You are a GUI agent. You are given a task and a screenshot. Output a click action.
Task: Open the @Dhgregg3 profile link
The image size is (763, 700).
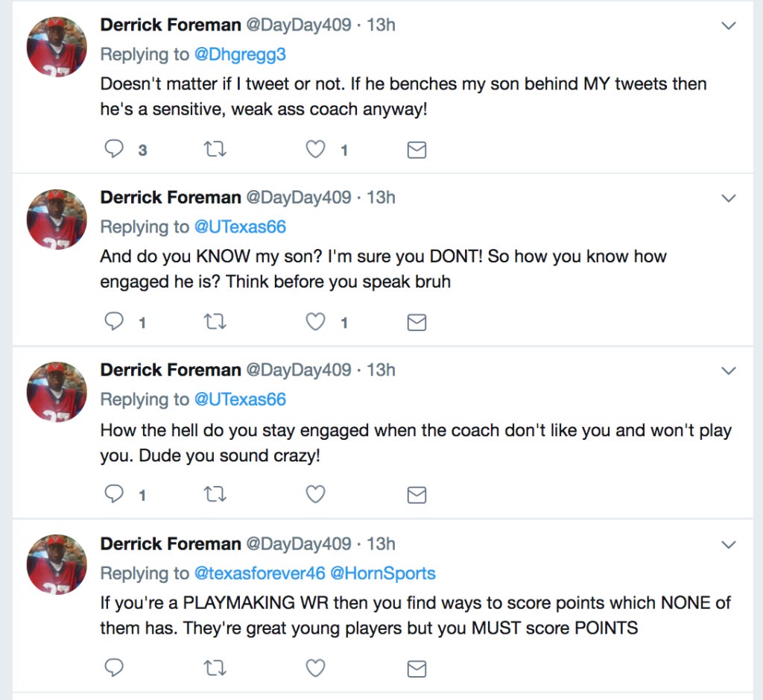coord(240,54)
